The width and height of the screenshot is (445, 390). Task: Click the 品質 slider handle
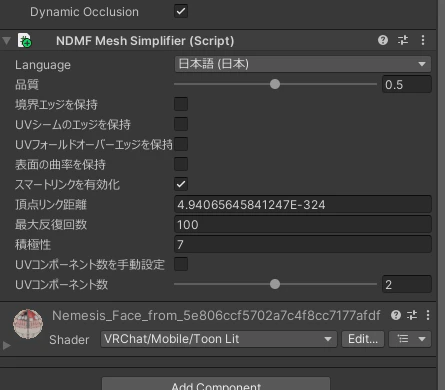pyautogui.click(x=275, y=84)
